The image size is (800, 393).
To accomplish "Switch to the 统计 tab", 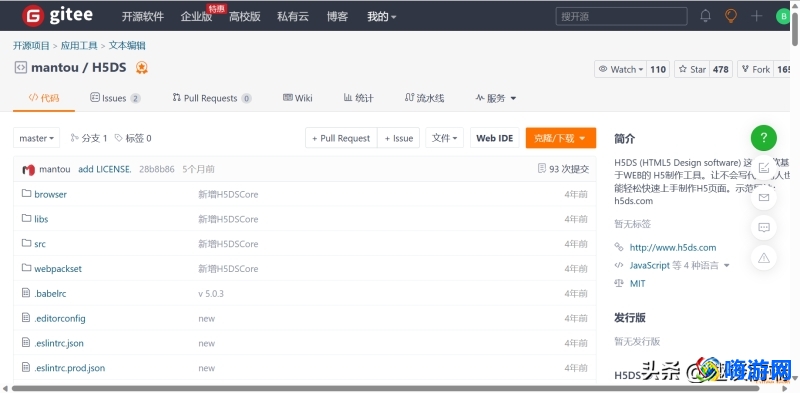I will pyautogui.click(x=358, y=98).
